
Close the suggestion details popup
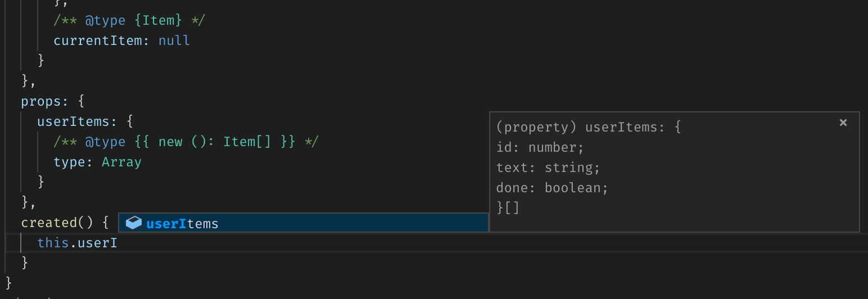[843, 123]
